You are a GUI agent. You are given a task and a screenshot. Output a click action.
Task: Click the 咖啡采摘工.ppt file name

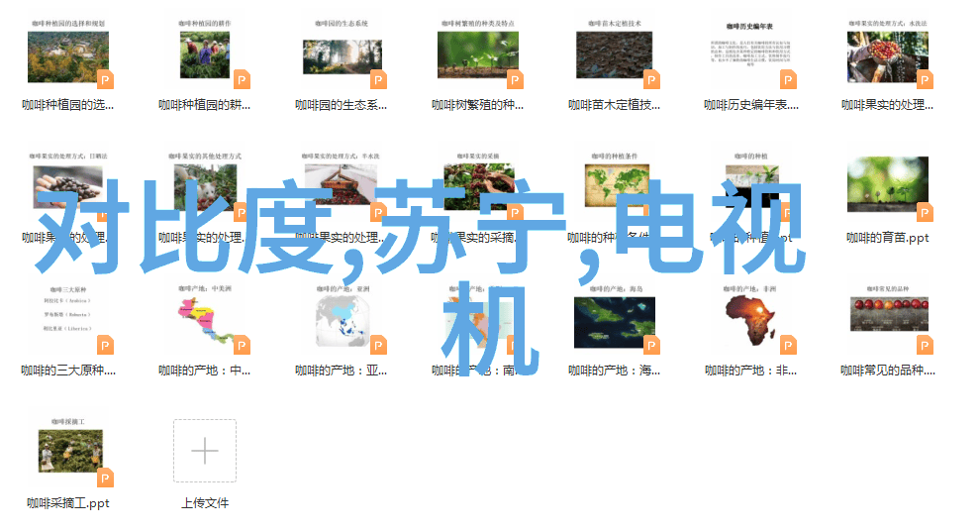pos(67,503)
